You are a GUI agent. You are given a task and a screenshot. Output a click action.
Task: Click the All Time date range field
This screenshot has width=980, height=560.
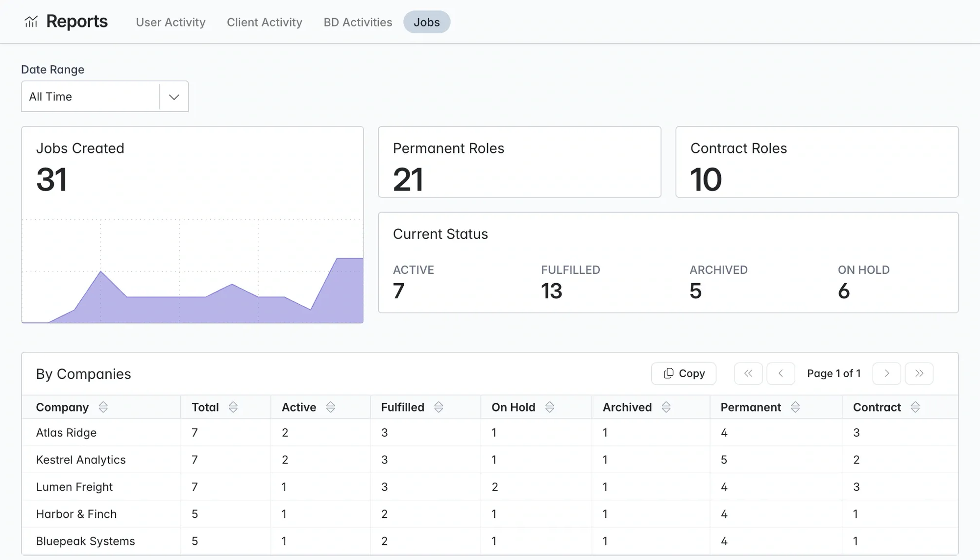[x=105, y=97]
